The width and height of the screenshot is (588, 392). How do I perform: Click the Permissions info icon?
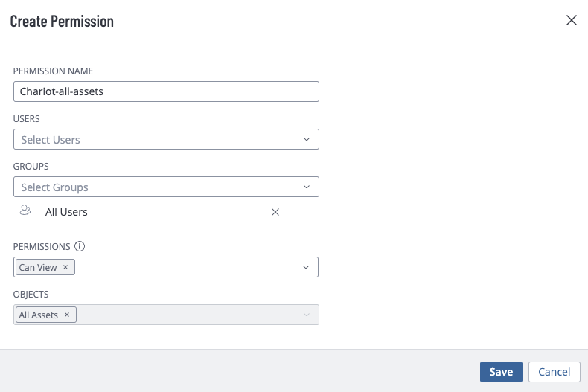pos(80,246)
